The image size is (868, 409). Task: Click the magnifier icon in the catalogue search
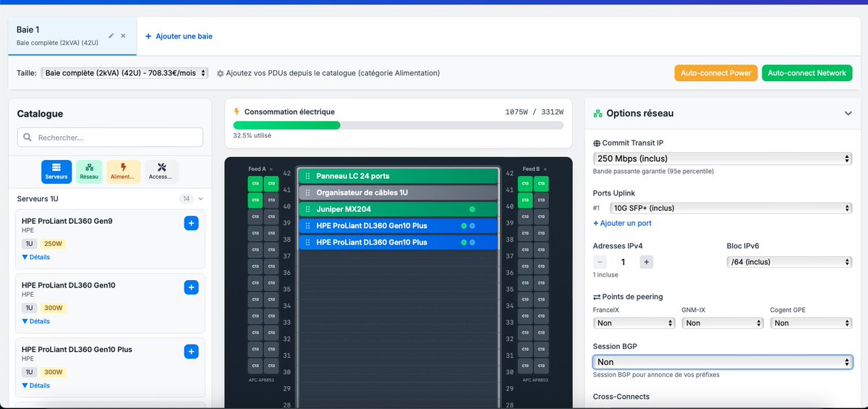[x=28, y=138]
